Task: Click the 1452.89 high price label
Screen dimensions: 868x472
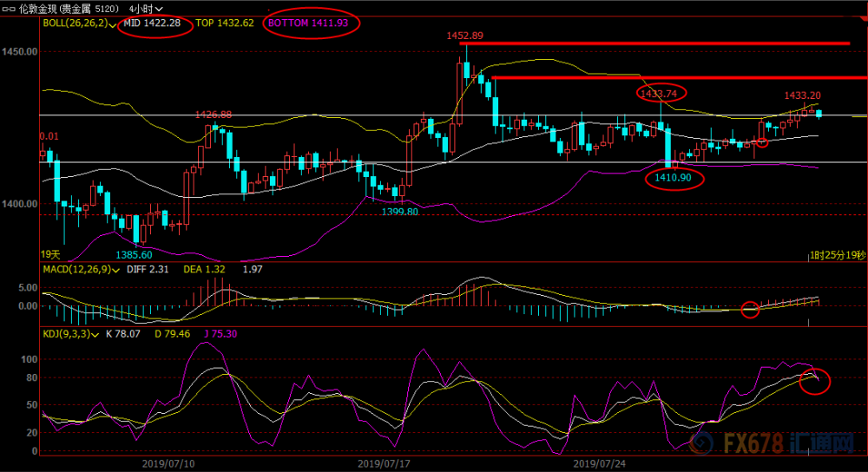Action: (465, 36)
